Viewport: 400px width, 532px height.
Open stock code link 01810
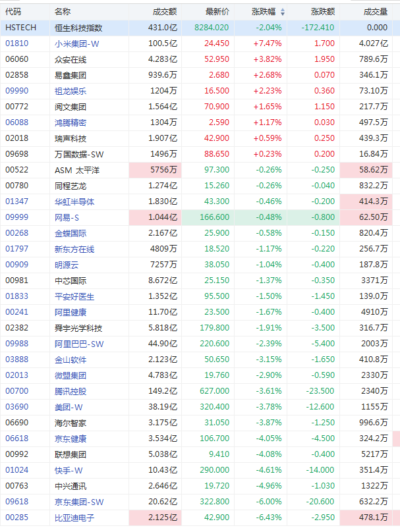17,43
